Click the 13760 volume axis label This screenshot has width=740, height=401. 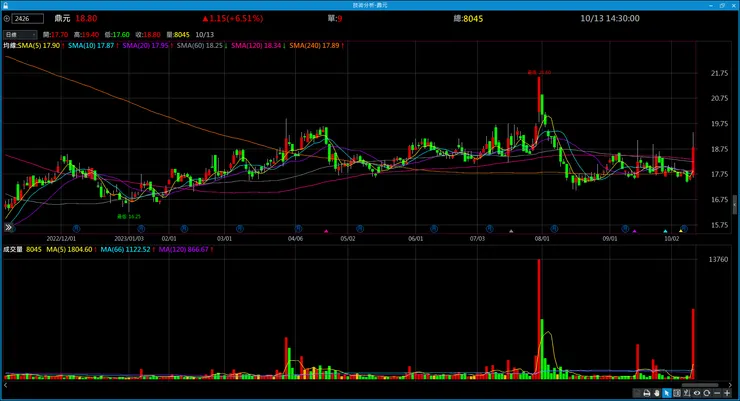pos(718,259)
